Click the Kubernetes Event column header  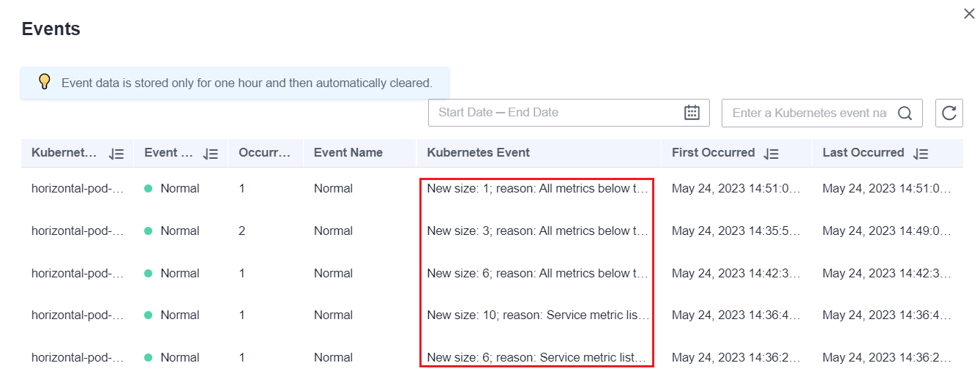point(478,153)
